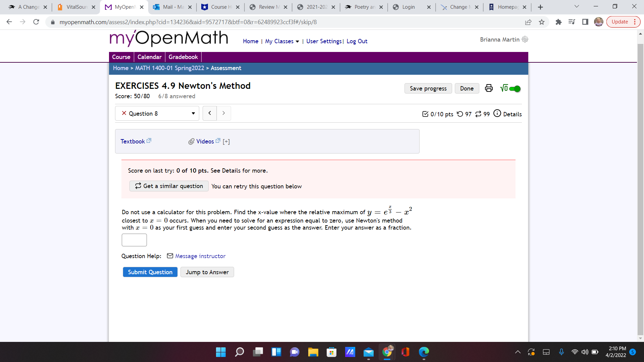Click the share page icon

tap(528, 22)
